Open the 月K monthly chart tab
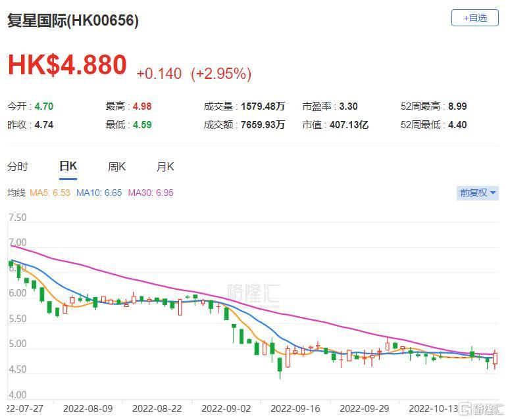The height and width of the screenshot is (420, 508). 165,167
